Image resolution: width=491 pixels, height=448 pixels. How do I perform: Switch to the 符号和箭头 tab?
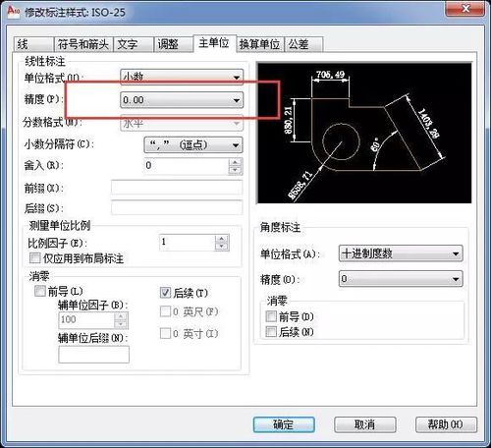[83, 44]
